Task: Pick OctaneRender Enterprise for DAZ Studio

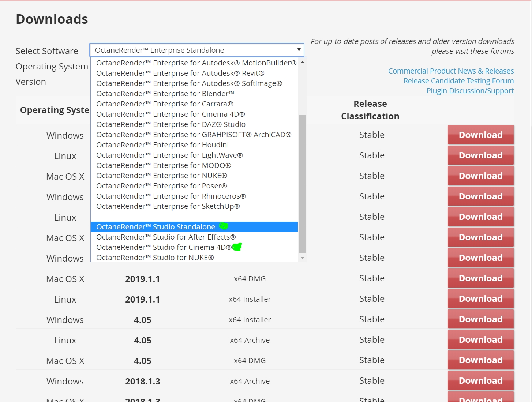Action: point(194,124)
